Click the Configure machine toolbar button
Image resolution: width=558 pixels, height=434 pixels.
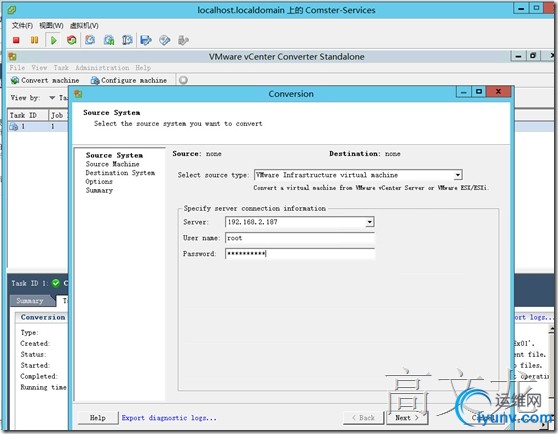click(x=128, y=80)
